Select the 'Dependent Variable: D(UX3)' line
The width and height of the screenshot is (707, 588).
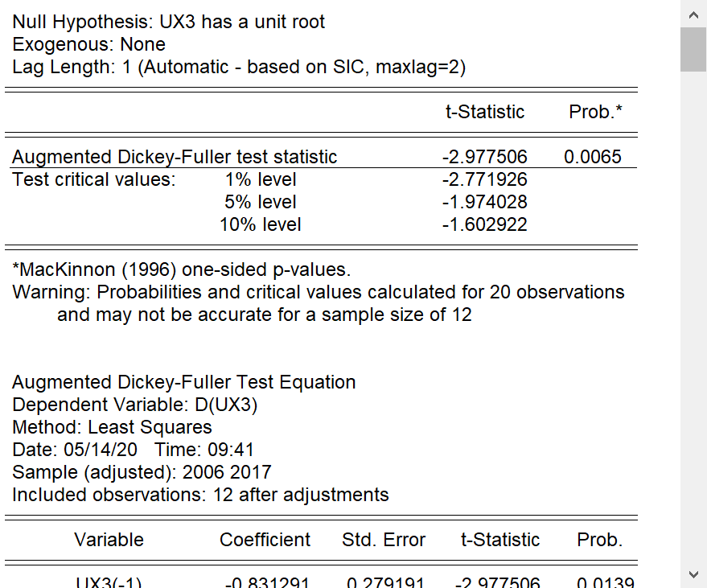pyautogui.click(x=134, y=405)
